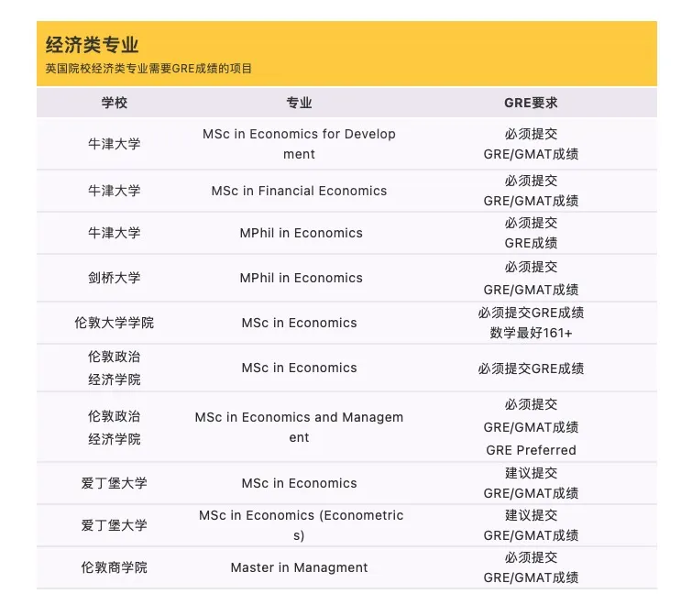The height and width of the screenshot is (616, 681).
Task: Select 爱丁堡大学 in the Econometrics row
Action: pos(115,525)
